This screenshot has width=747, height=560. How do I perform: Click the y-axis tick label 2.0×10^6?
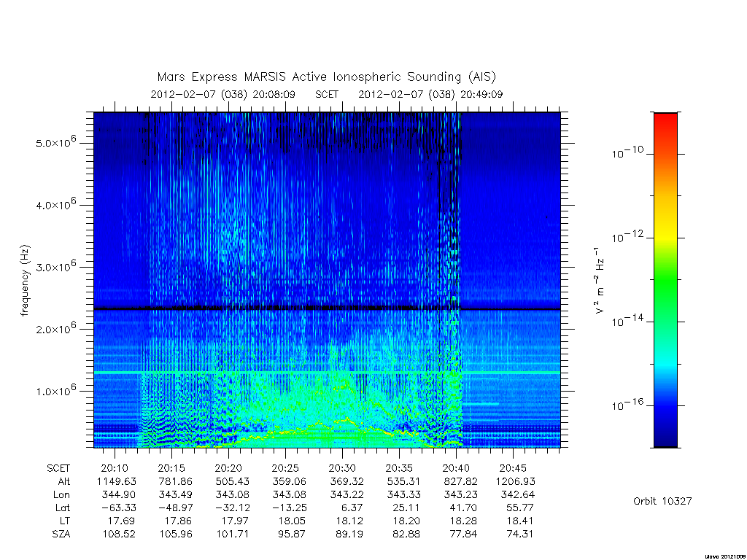(x=55, y=328)
